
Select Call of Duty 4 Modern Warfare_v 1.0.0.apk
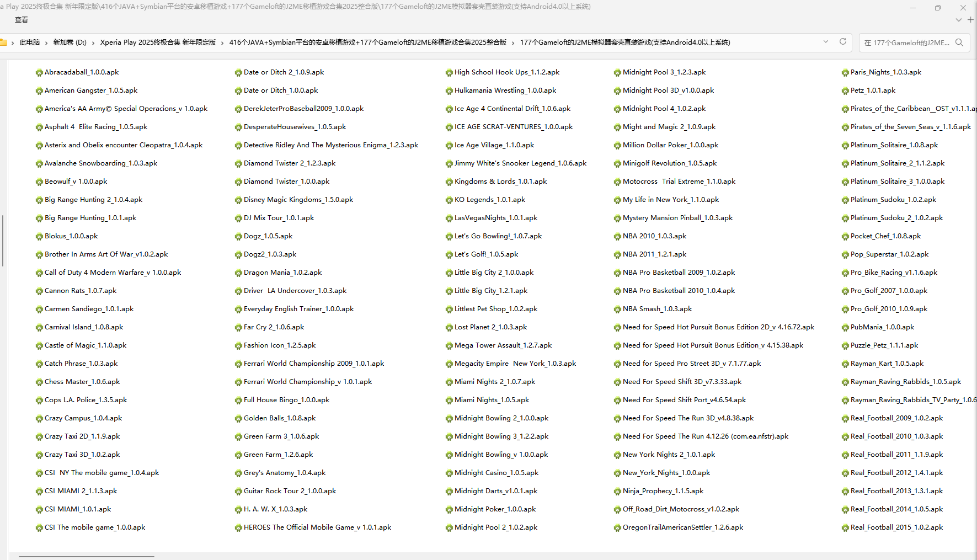click(x=113, y=273)
